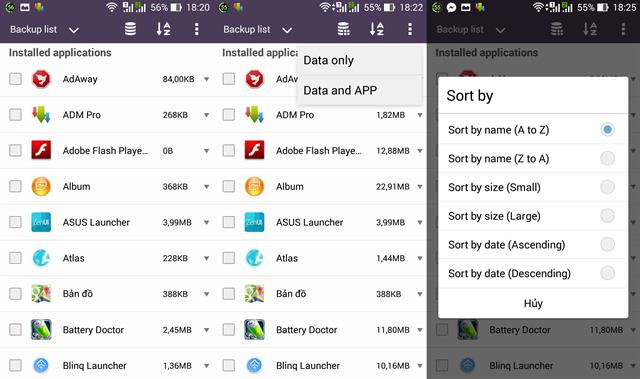
Task: Tap ASUS Launcher name in left screen
Action: [96, 222]
